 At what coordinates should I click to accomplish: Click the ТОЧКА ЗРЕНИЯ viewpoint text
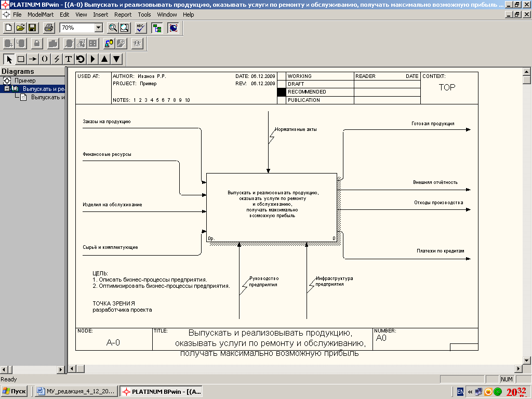tap(122, 307)
